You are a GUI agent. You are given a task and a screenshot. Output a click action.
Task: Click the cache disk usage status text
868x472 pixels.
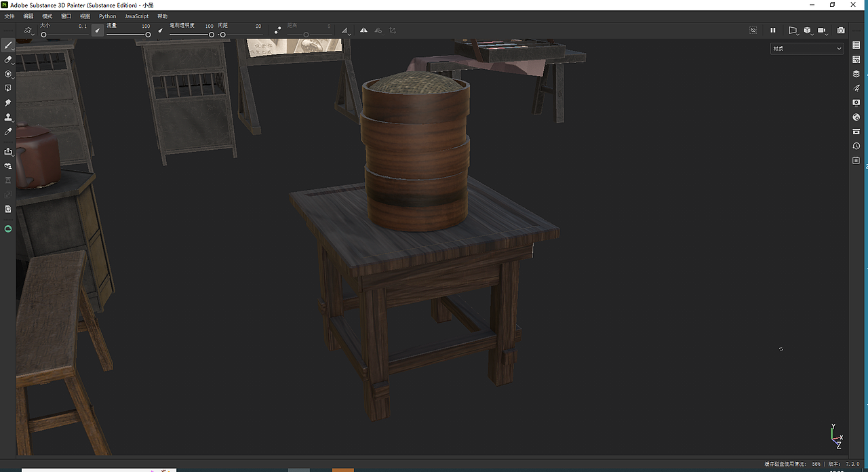point(793,464)
